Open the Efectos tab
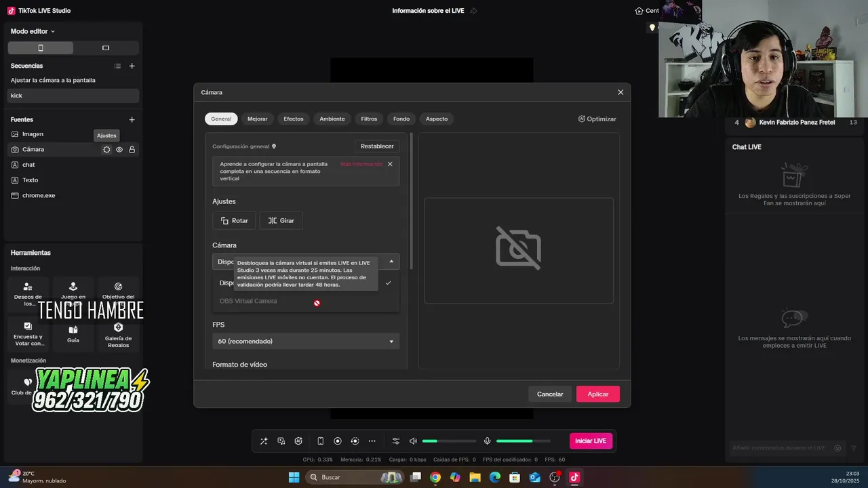 coord(294,119)
